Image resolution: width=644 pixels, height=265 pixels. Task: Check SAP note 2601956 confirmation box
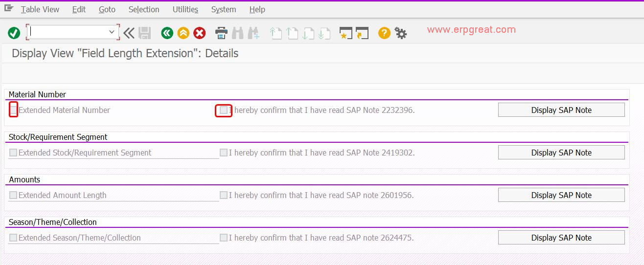(224, 195)
